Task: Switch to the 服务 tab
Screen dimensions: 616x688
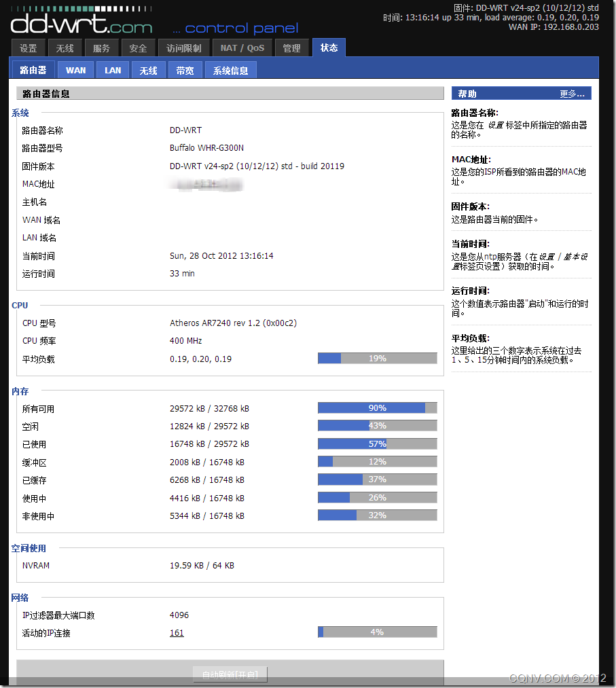Action: coord(101,48)
